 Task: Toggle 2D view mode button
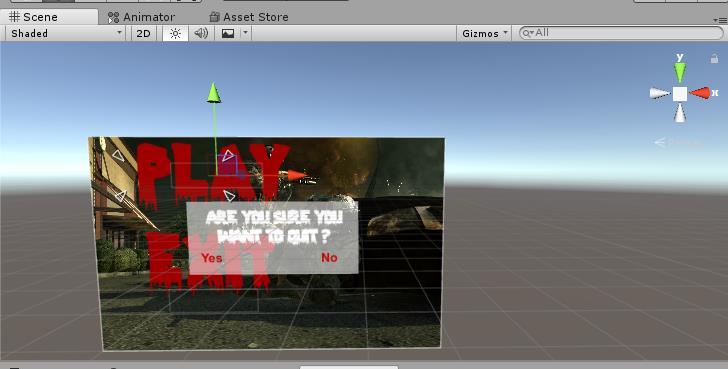click(143, 33)
